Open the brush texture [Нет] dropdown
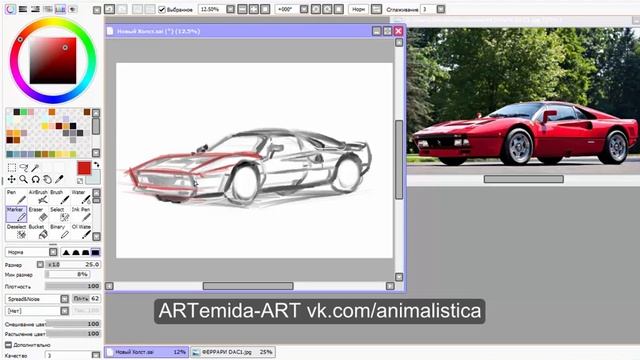The width and height of the screenshot is (640, 360). pyautogui.click(x=64, y=311)
